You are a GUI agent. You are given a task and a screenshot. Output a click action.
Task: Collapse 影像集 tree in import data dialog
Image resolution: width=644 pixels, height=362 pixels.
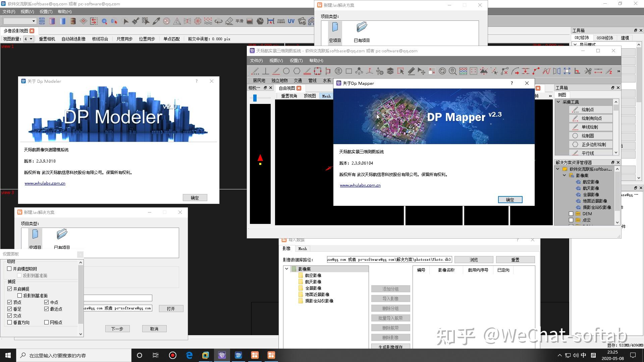tap(286, 269)
